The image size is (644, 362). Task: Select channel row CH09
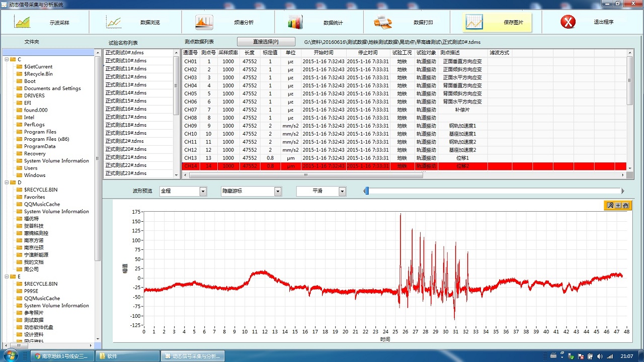pyautogui.click(x=404, y=126)
